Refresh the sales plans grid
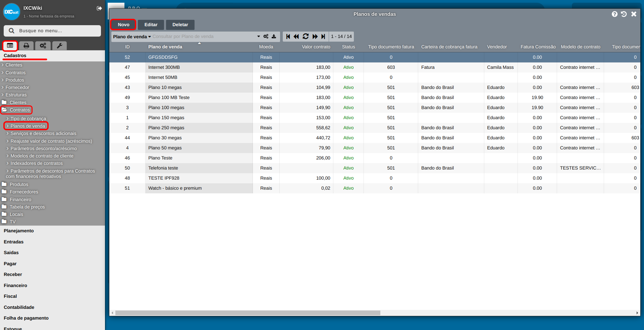This screenshot has height=330, width=644. pos(306,36)
